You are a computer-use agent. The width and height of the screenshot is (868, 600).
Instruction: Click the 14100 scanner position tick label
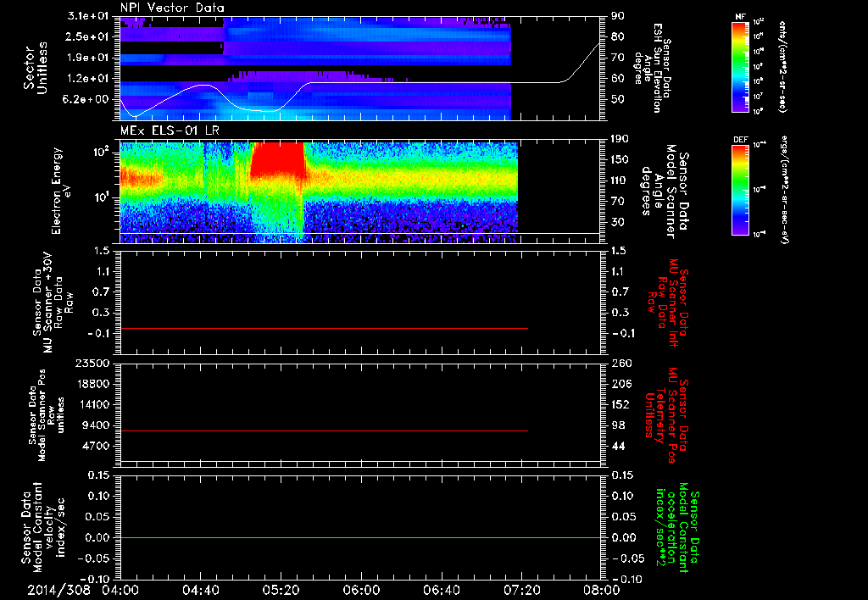[x=93, y=404]
